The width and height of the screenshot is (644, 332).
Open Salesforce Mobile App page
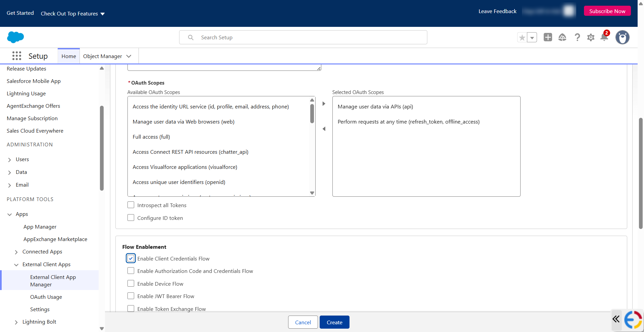point(34,81)
